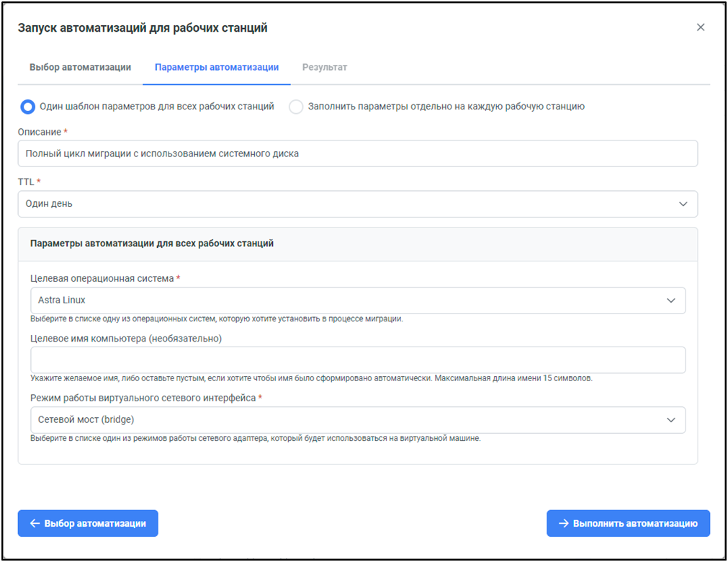Select one template for all workstations radio
This screenshot has width=728, height=562.
click(27, 107)
